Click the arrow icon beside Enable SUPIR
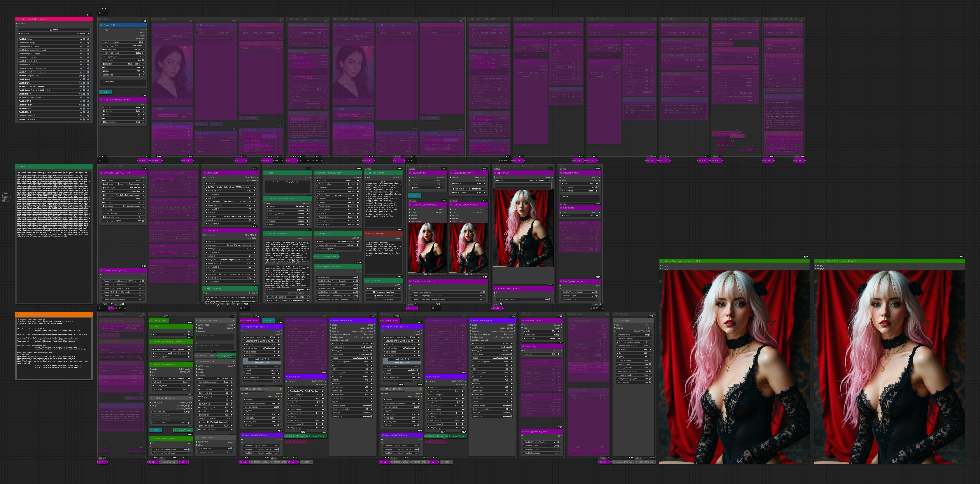 [88, 101]
